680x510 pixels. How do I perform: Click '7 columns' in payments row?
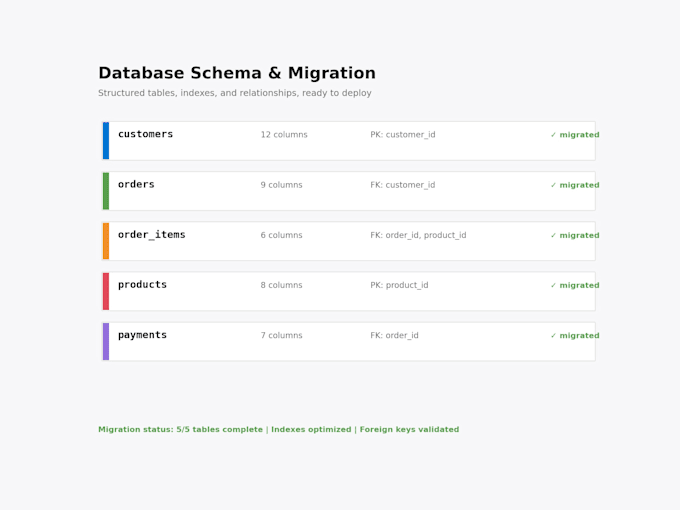pos(281,336)
